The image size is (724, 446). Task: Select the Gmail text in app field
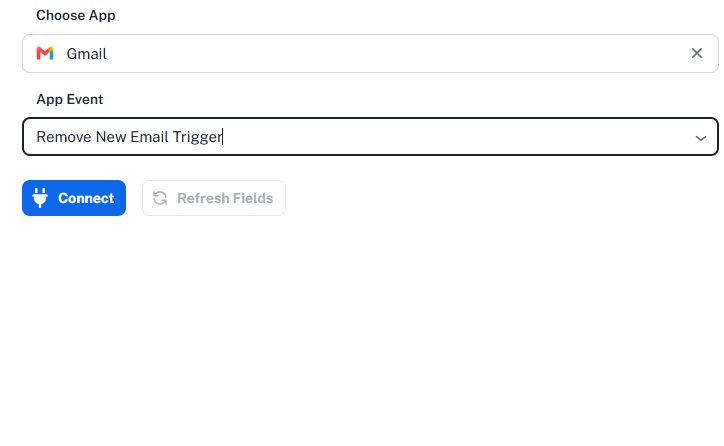86,54
